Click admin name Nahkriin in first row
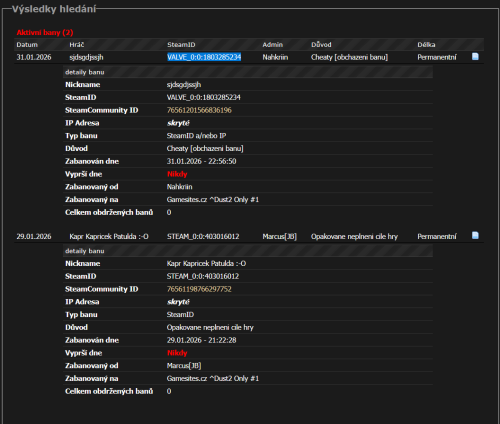 click(275, 57)
